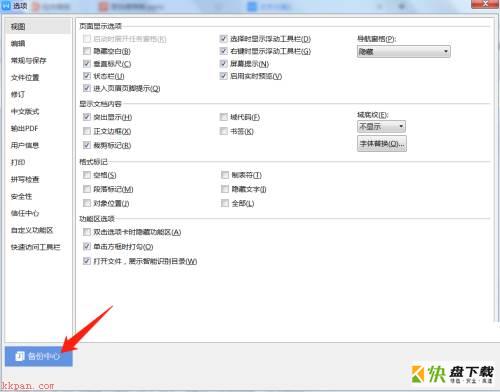Toggle the 启用实时预览(V) checkbox
The image size is (500, 392).
pos(223,76)
